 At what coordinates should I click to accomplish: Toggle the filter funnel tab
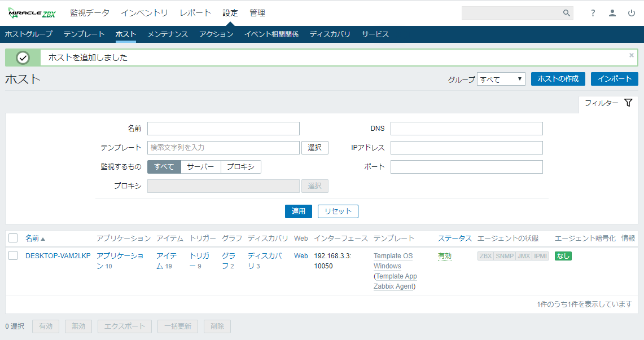pos(608,103)
